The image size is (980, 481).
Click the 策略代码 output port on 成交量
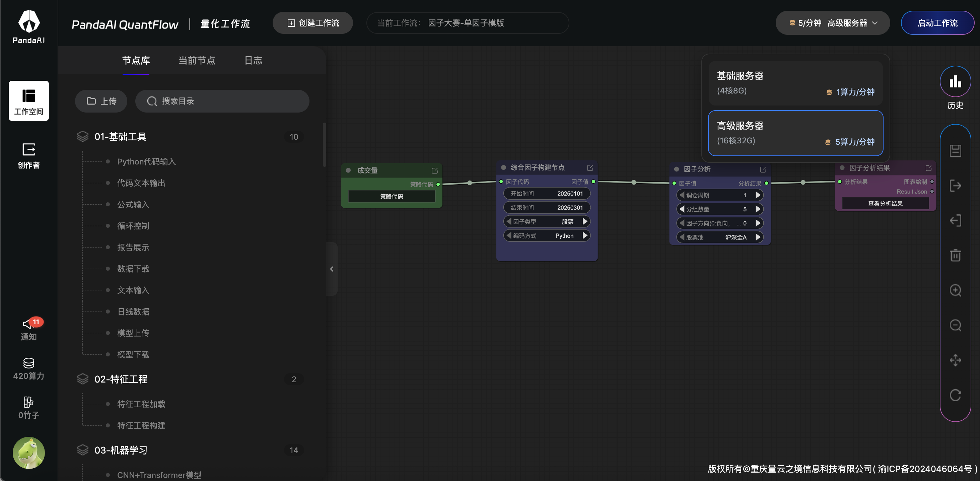[x=438, y=184]
